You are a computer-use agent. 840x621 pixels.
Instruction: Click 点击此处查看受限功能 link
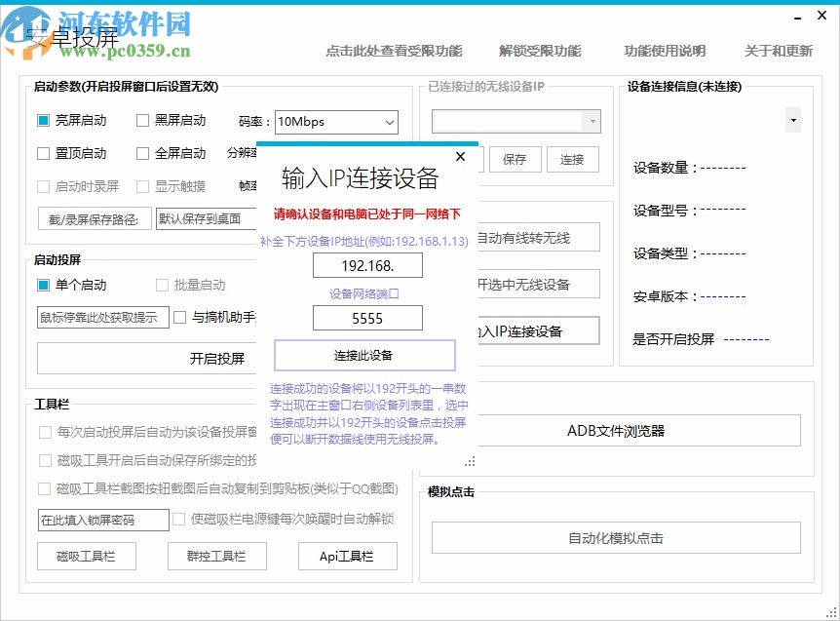click(397, 52)
